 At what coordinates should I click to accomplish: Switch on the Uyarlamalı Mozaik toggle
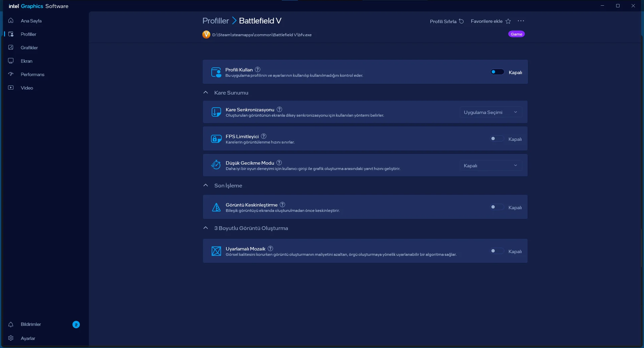click(497, 251)
